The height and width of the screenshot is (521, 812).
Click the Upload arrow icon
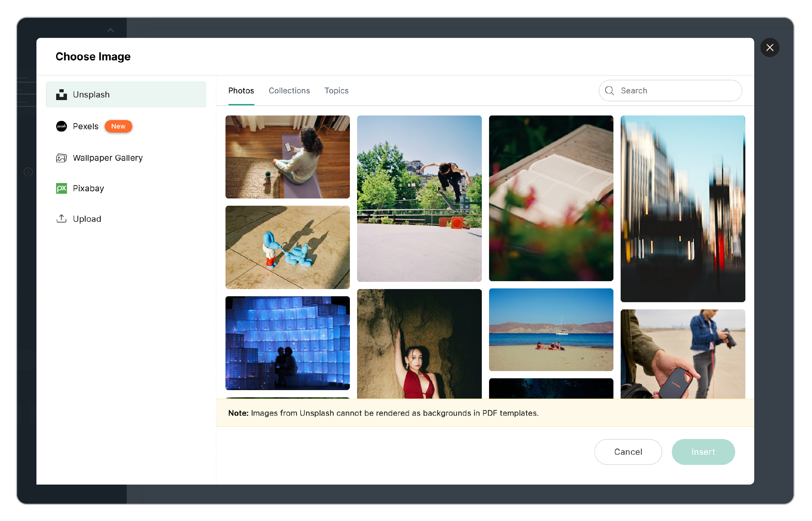pyautogui.click(x=61, y=219)
